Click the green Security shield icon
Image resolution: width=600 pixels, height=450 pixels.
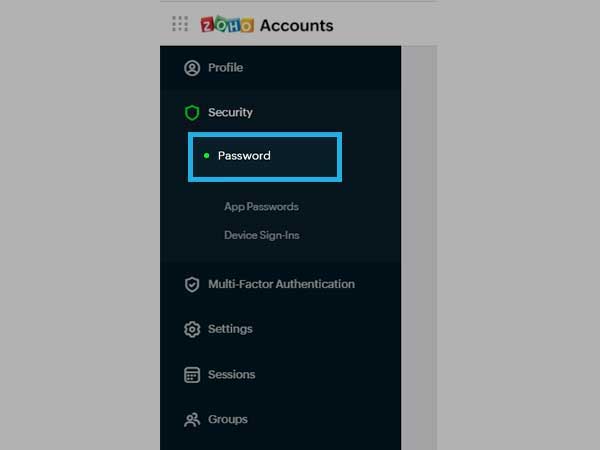click(x=192, y=113)
